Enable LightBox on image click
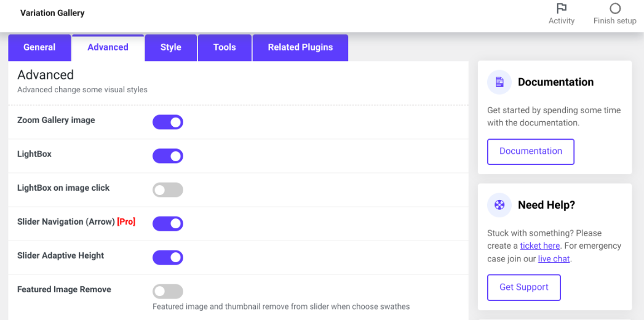Viewport: 644px width, 320px height. 168,190
